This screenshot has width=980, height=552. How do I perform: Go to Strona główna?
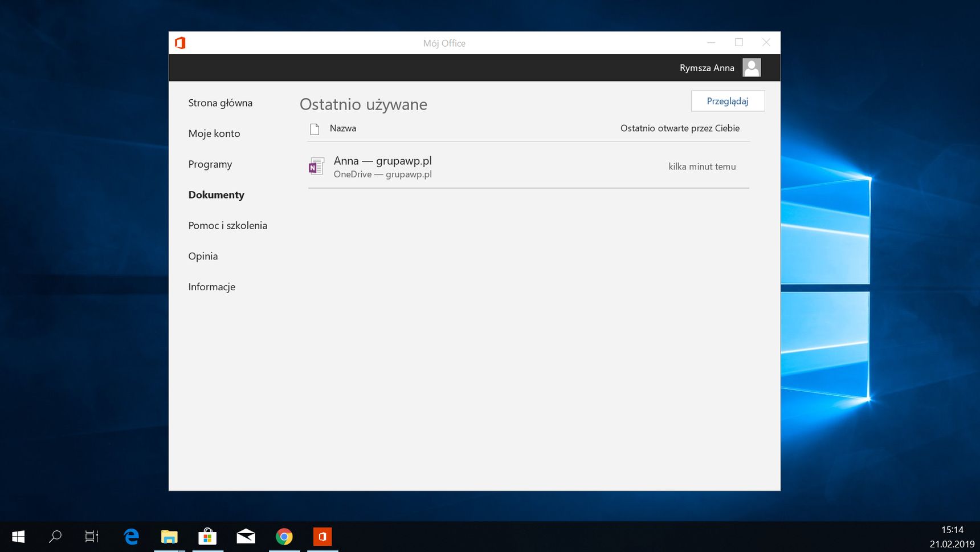(x=220, y=103)
